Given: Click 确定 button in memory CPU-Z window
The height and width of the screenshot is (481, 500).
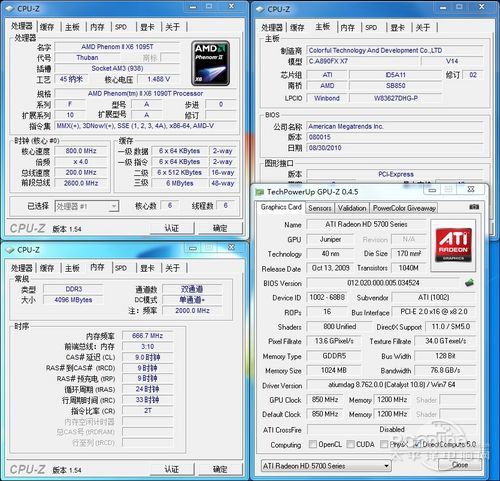Looking at the screenshot, I should 220,469.
